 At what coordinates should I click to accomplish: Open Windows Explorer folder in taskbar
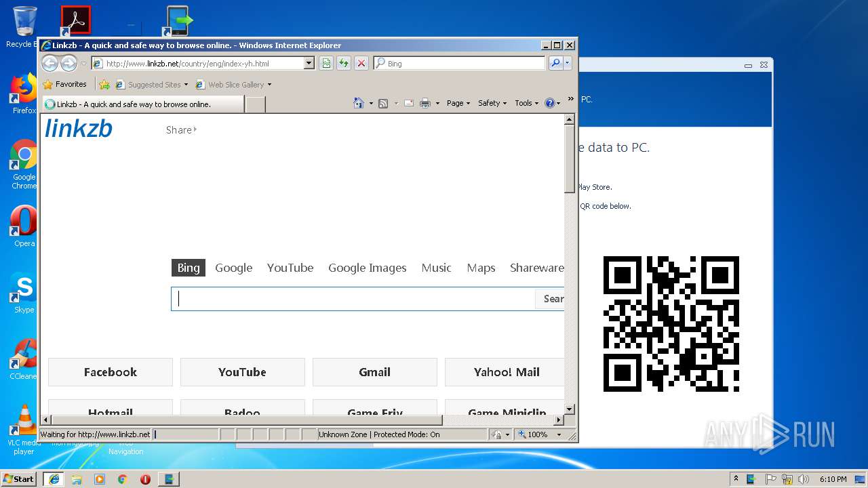click(77, 479)
